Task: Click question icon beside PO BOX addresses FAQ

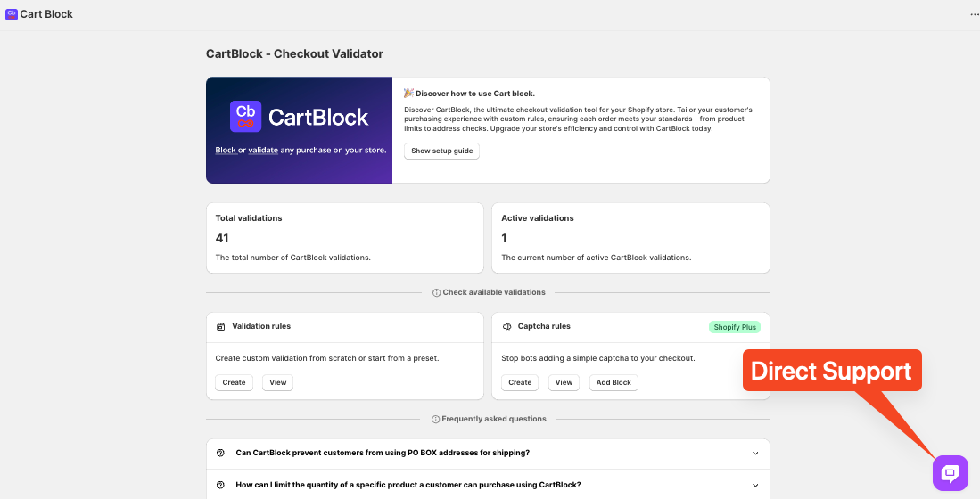Action: click(x=220, y=453)
